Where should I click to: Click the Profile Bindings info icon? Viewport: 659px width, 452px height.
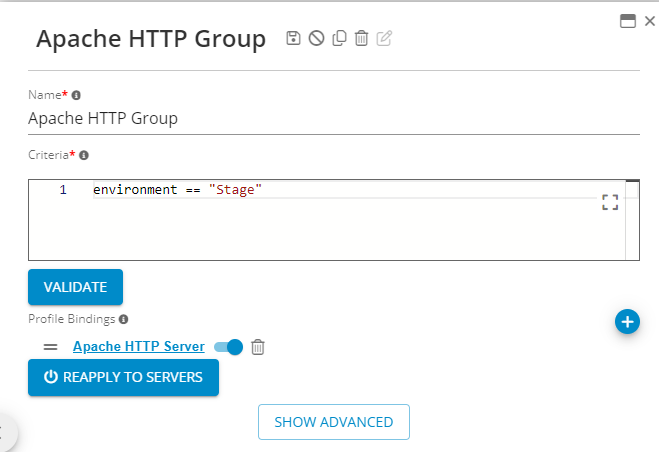pos(124,320)
